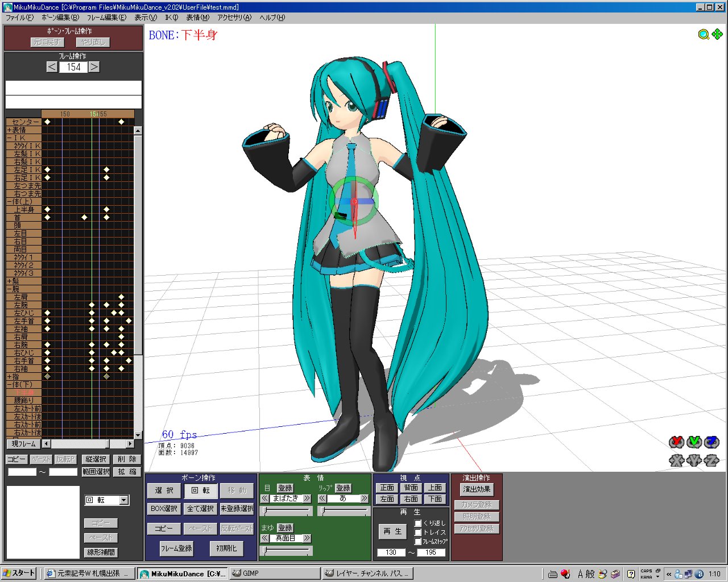The width and height of the screenshot is (728, 582).
Task: Click the 現フレーム current frame button
Action: (x=23, y=444)
